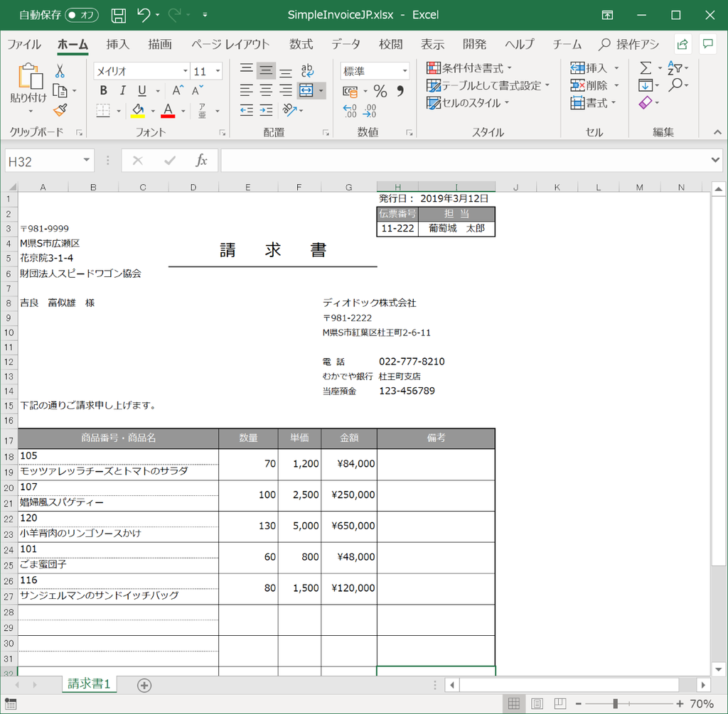The height and width of the screenshot is (714, 728).
Task: Apply Underline formatting
Action: click(142, 90)
